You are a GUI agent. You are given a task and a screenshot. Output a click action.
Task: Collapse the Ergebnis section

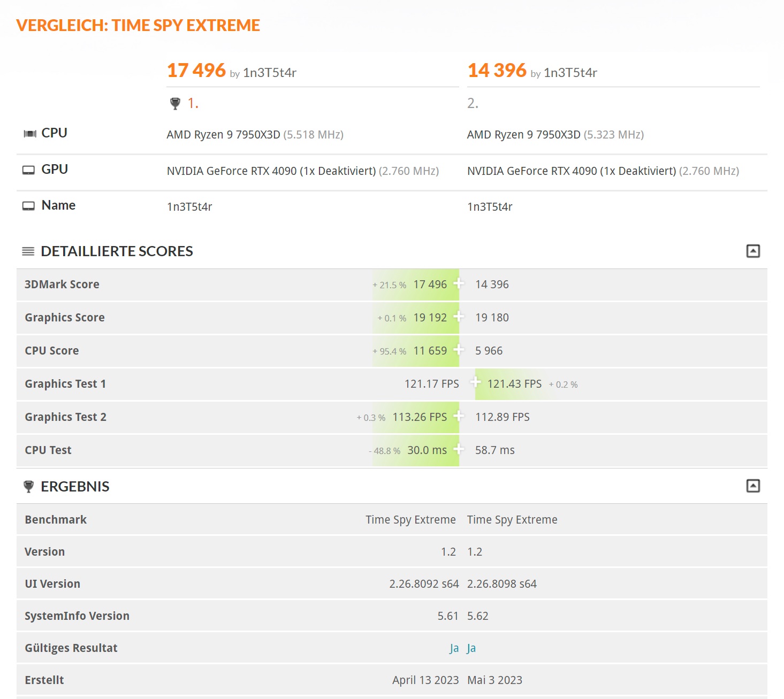click(x=753, y=486)
